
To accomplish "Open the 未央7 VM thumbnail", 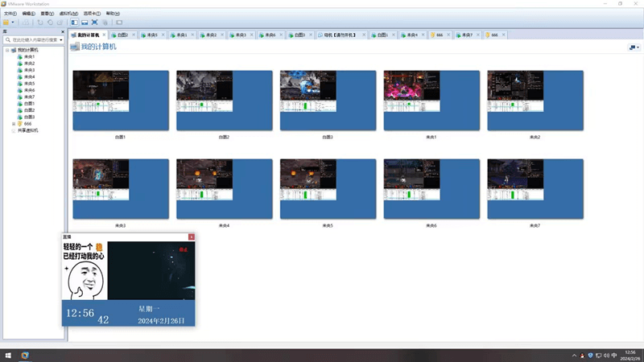I will [535, 189].
